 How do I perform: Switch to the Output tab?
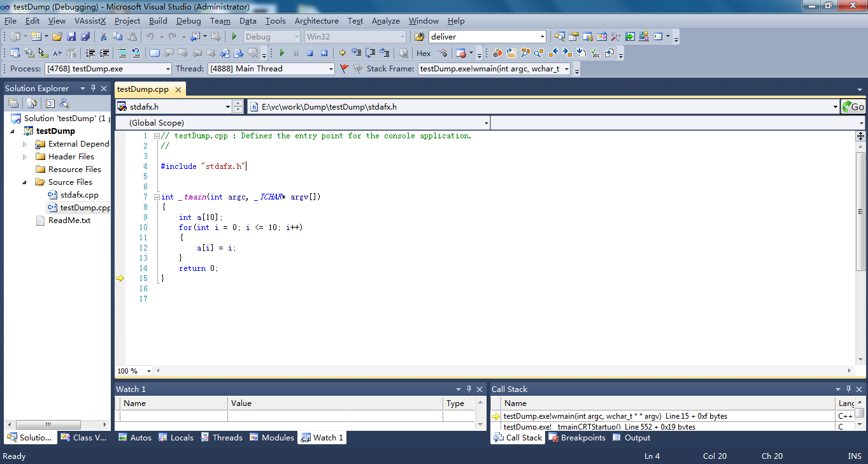coord(631,437)
